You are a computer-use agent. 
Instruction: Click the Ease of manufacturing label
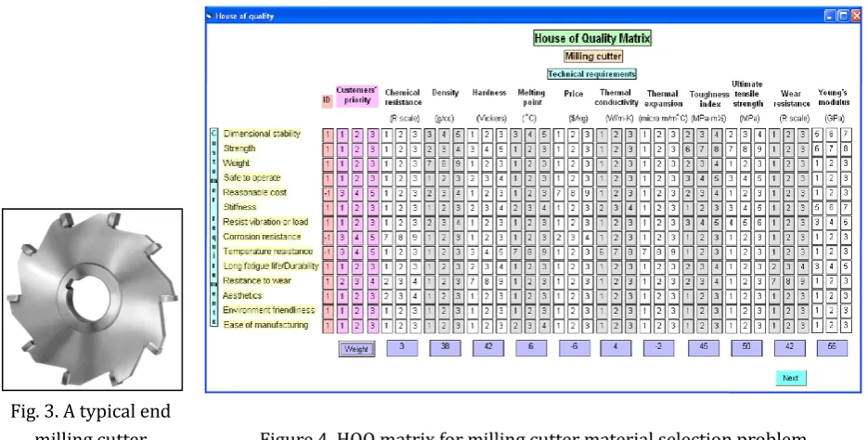(x=266, y=325)
